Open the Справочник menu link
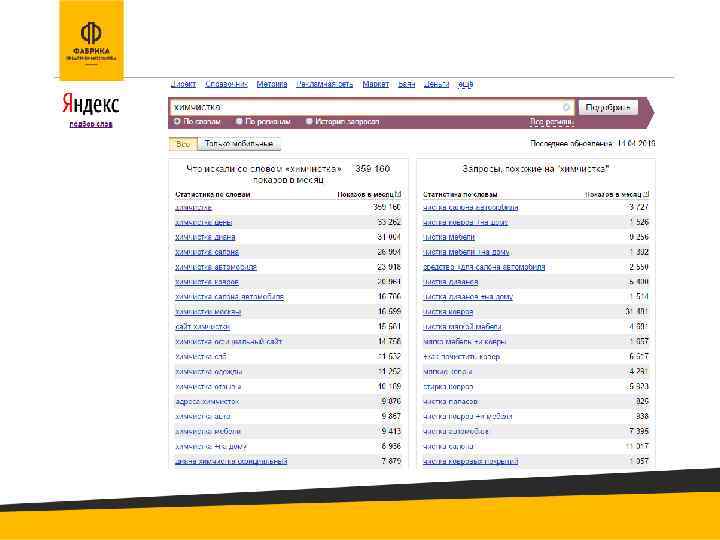 226,84
